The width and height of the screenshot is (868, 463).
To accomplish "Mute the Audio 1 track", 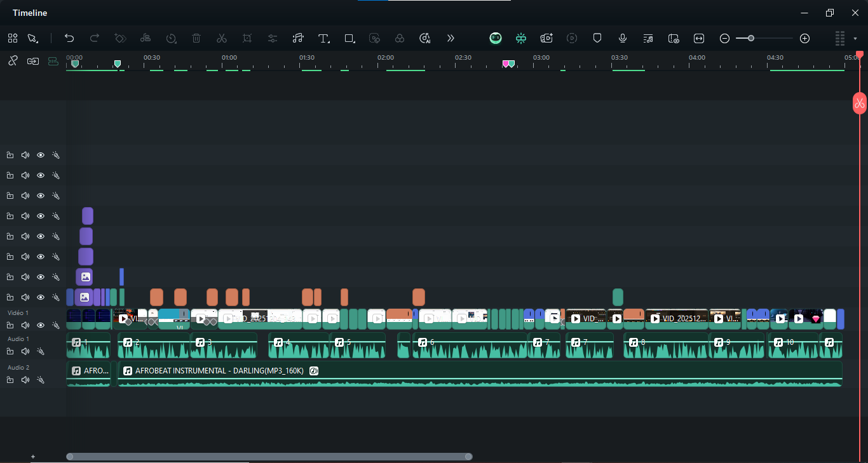I will click(25, 351).
